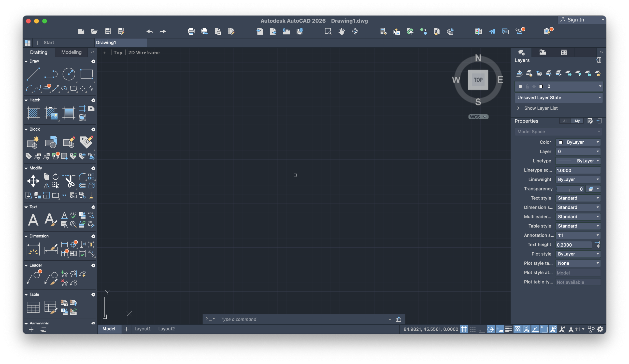Click the Trim scissors tool
The width and height of the screenshot is (629, 364).
click(x=70, y=181)
